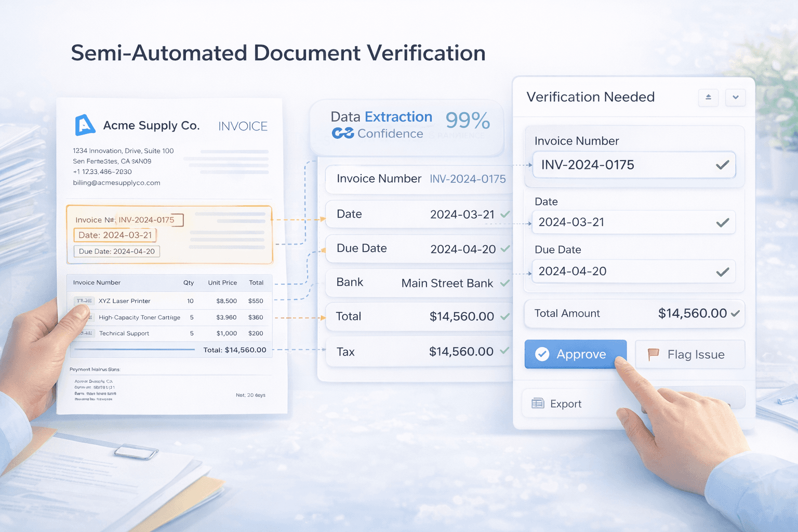Toggle the checkmark beside Total Amount
798x532 pixels.
[x=735, y=313]
